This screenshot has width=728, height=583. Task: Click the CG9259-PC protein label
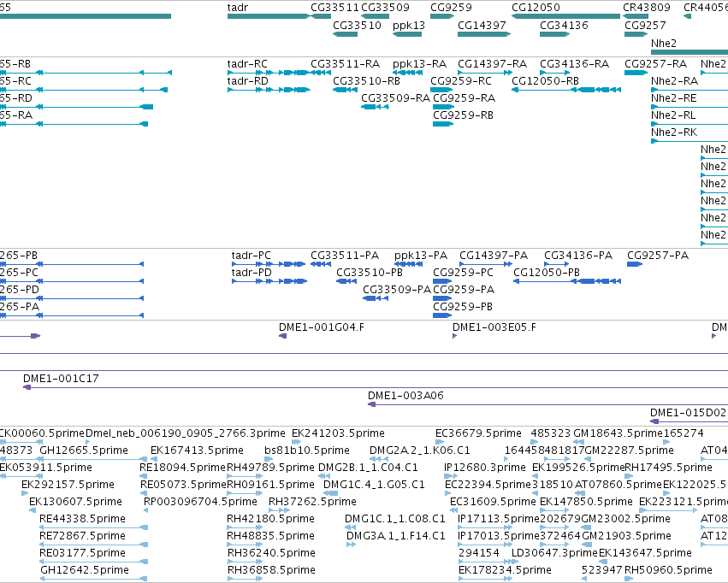(464, 273)
